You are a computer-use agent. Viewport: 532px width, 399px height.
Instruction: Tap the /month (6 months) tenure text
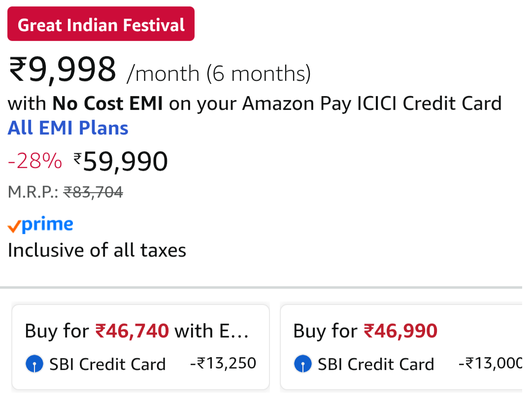pos(219,74)
